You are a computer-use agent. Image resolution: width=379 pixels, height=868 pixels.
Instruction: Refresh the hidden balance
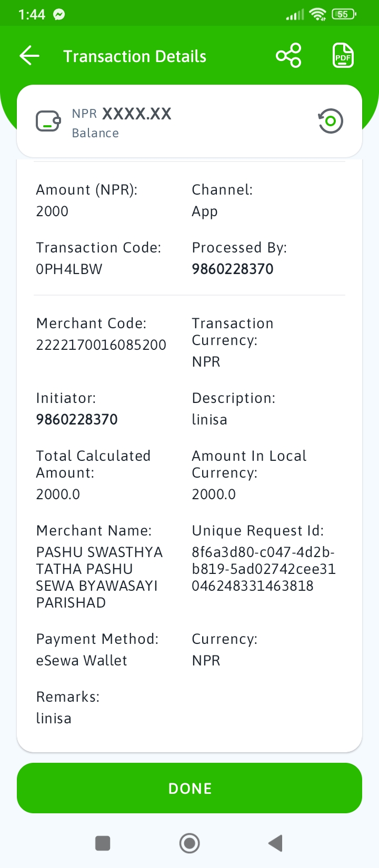pos(331,122)
